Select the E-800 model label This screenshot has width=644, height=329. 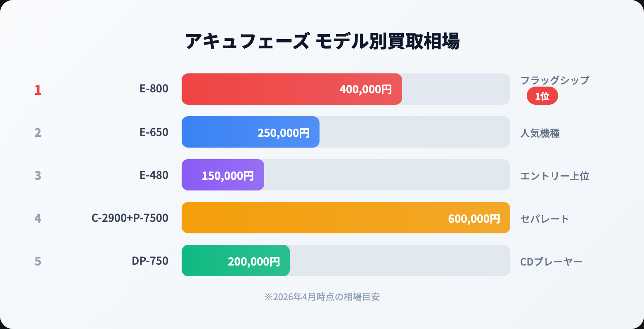154,89
